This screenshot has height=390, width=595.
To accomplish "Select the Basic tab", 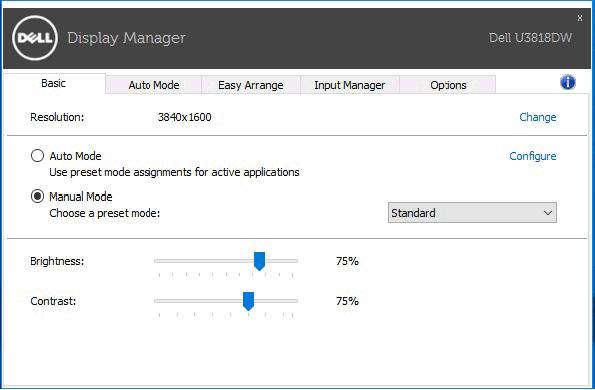I will point(54,83).
